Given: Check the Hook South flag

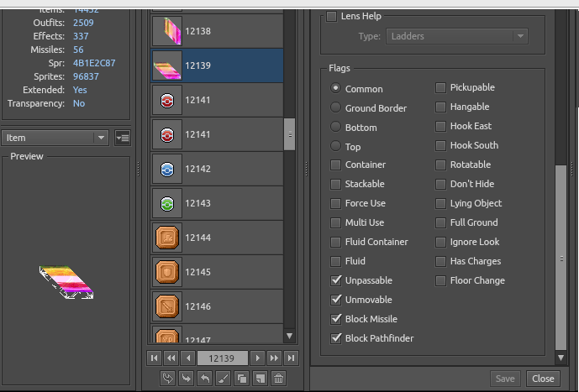Looking at the screenshot, I should pos(440,146).
